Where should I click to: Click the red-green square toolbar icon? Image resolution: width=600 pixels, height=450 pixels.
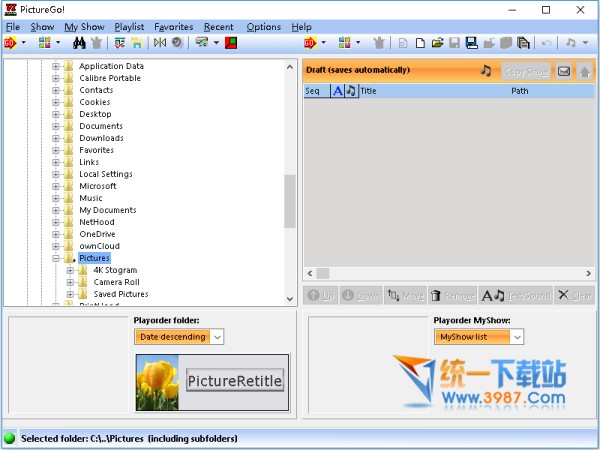[x=230, y=43]
